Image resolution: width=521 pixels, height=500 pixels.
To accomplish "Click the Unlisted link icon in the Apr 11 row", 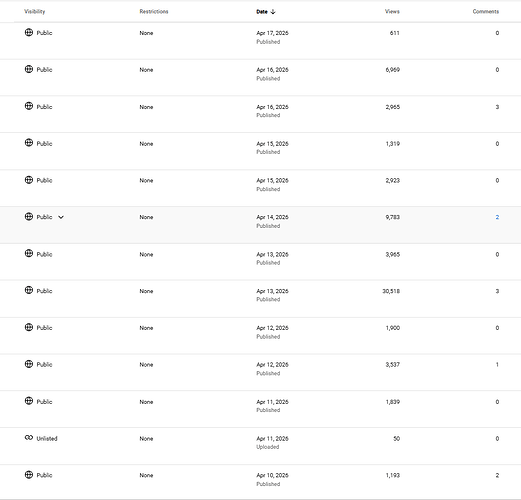I will coord(29,438).
